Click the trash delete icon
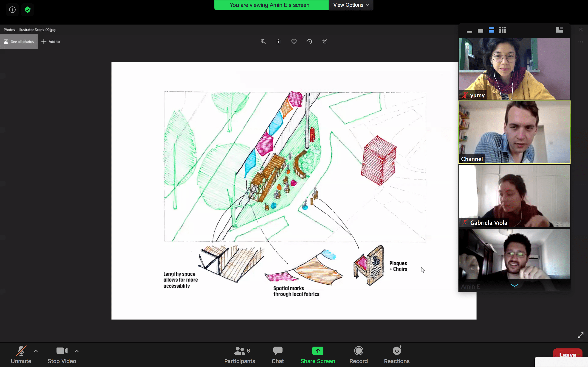This screenshot has width=588, height=367. pos(278,42)
